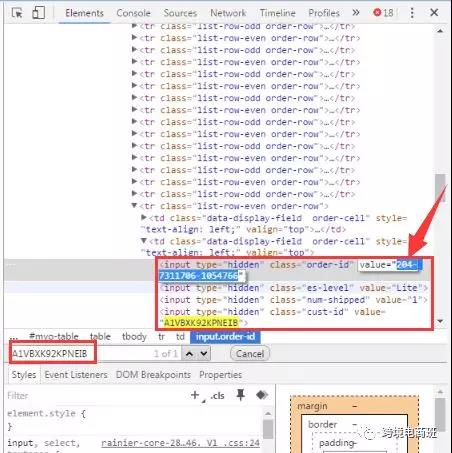Click the breadcrumb ellipsis
This screenshot has width=452, height=453.
pos(14,337)
